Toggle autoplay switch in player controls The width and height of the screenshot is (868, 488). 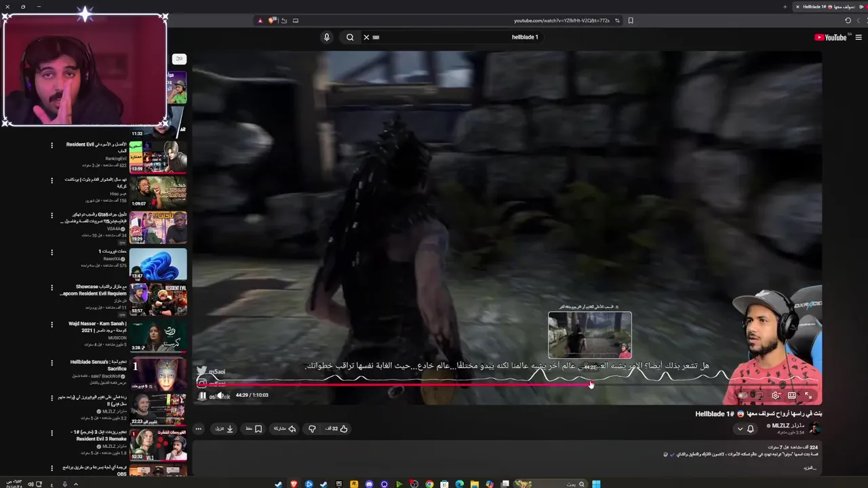(x=744, y=396)
